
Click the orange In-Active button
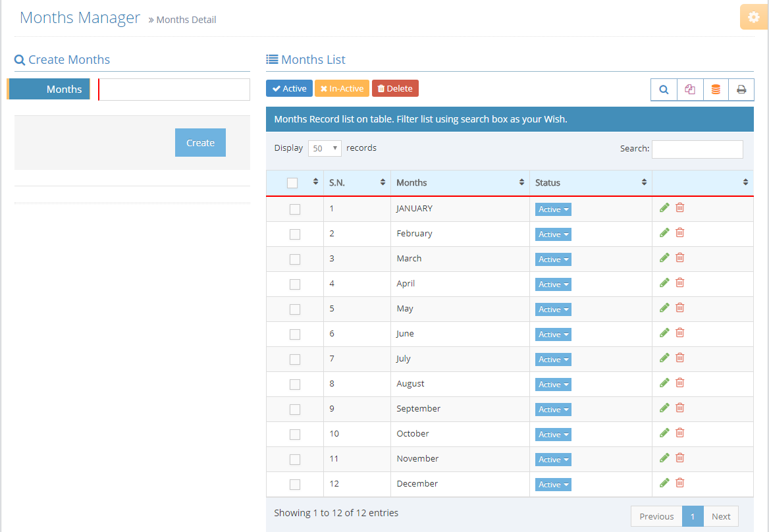click(342, 88)
